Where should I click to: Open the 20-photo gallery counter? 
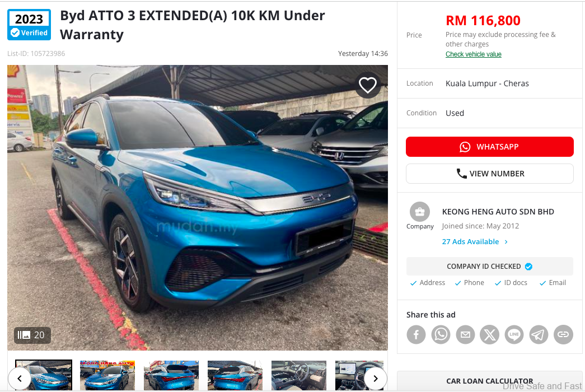point(32,335)
